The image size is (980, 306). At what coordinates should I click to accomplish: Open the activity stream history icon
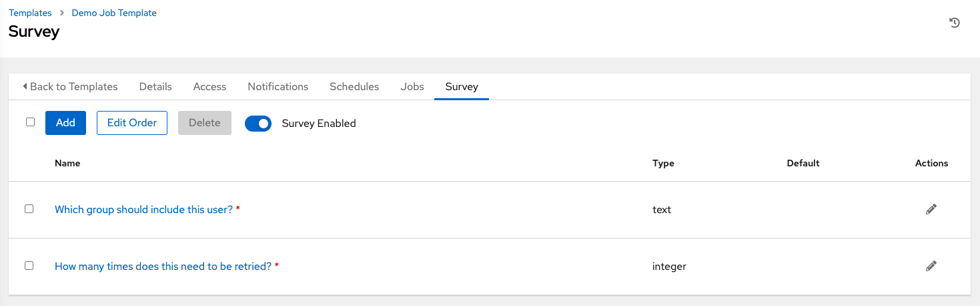coord(955,23)
